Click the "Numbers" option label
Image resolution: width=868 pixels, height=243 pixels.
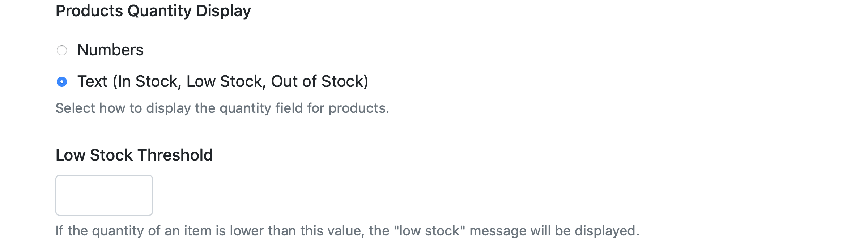(x=110, y=50)
